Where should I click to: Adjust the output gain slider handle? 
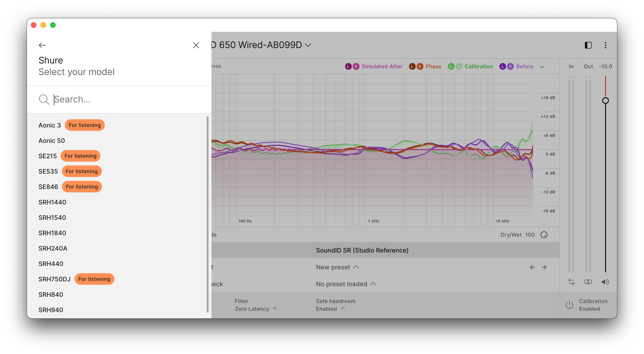[x=605, y=101]
